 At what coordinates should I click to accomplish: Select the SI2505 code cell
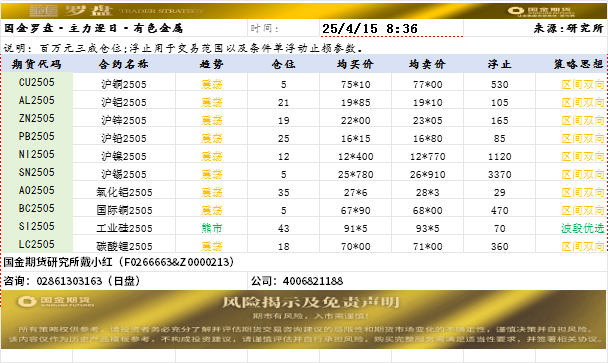(x=37, y=226)
